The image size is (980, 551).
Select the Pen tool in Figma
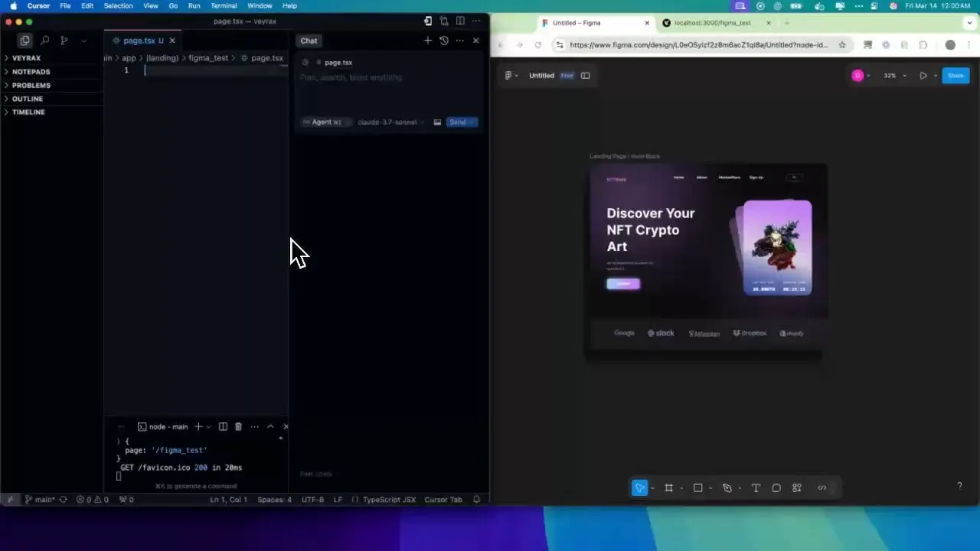(727, 487)
